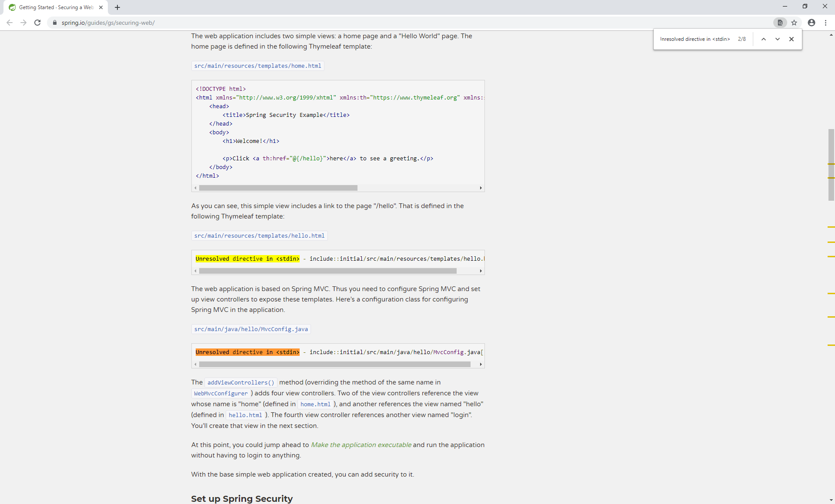Click the scroll-down arrow at bottom right
The image size is (835, 504).
click(x=831, y=500)
